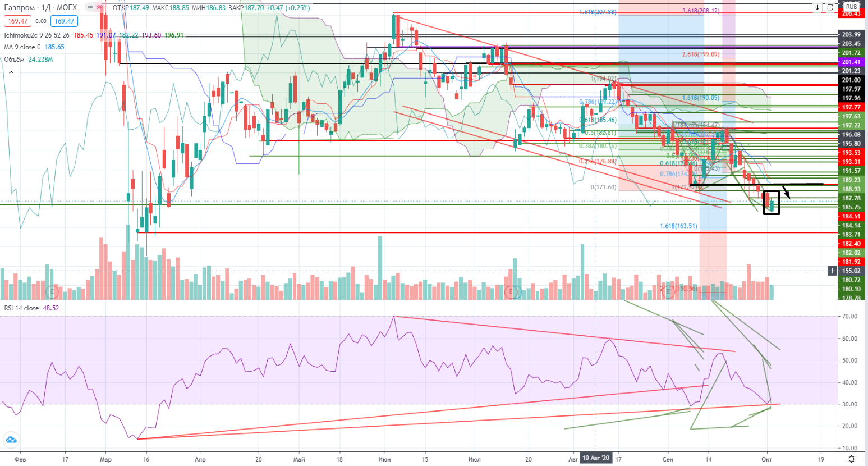Click the red 193.53 price label

pyautogui.click(x=851, y=153)
